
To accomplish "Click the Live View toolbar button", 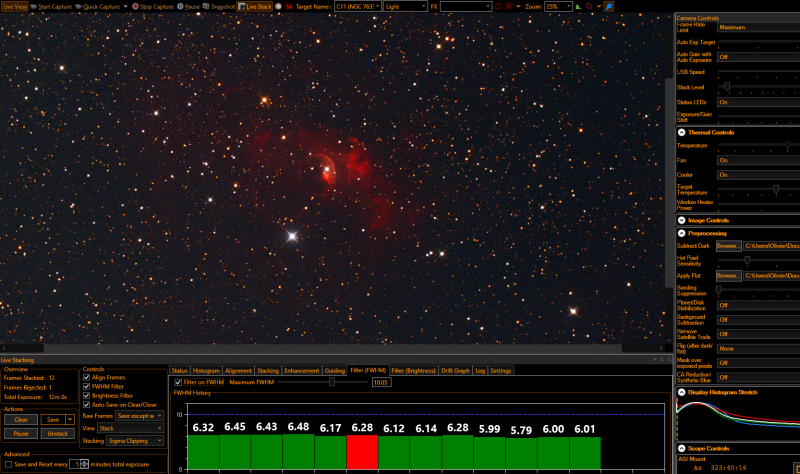I will [15, 7].
